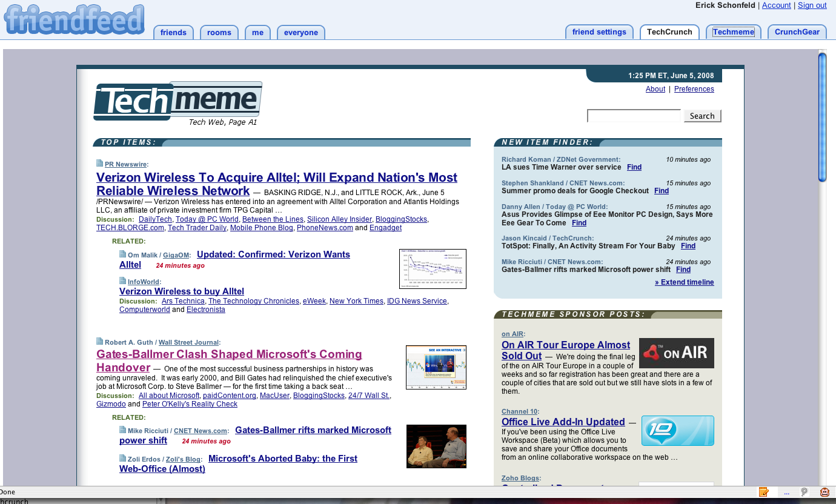Click the blue vertical scrollbar thumb
The width and height of the screenshot is (836, 504).
point(822,117)
